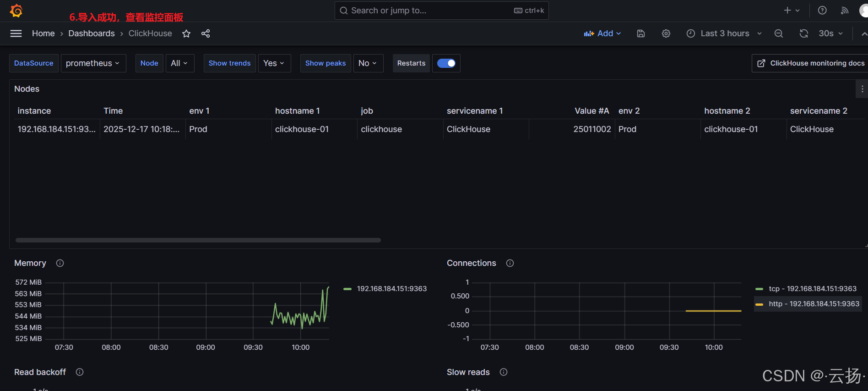Image resolution: width=868 pixels, height=391 pixels.
Task: Click the refresh dashboard icon
Action: click(x=804, y=33)
